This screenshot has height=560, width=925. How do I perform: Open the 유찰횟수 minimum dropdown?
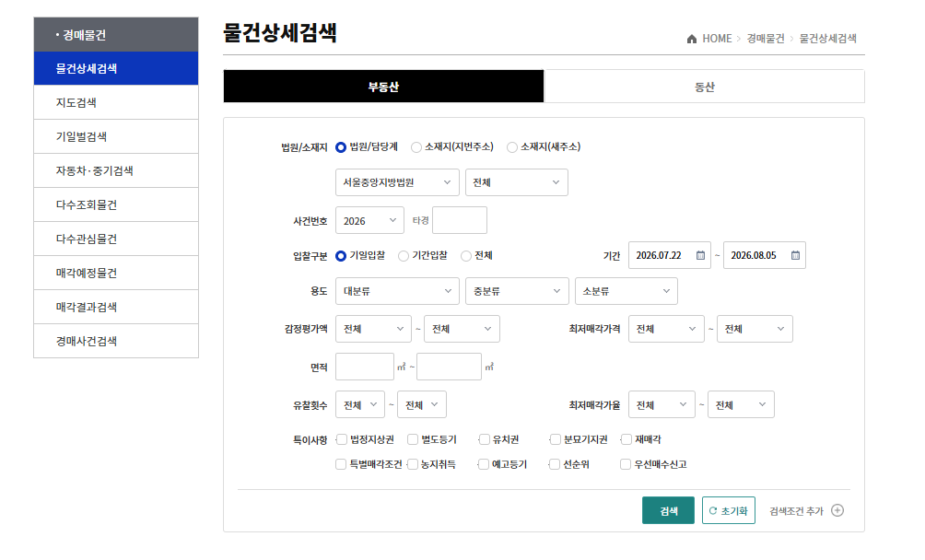point(360,405)
